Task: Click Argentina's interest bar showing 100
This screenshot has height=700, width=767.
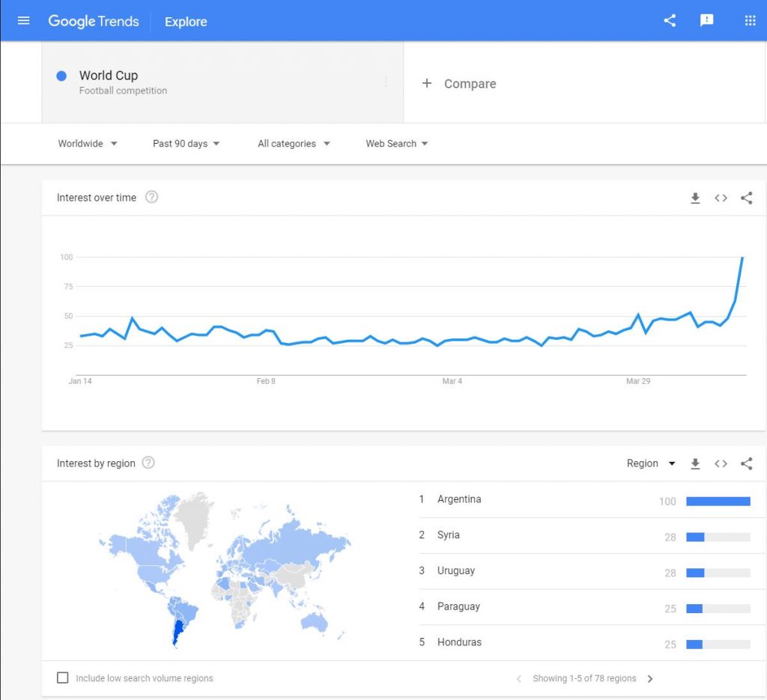Action: (718, 501)
